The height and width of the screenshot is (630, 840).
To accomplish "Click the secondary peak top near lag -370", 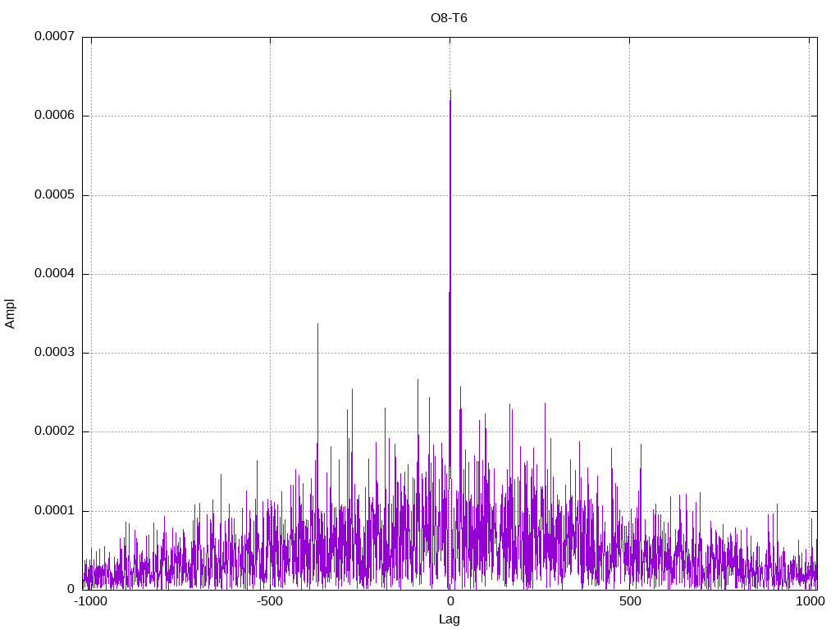I will point(317,324).
